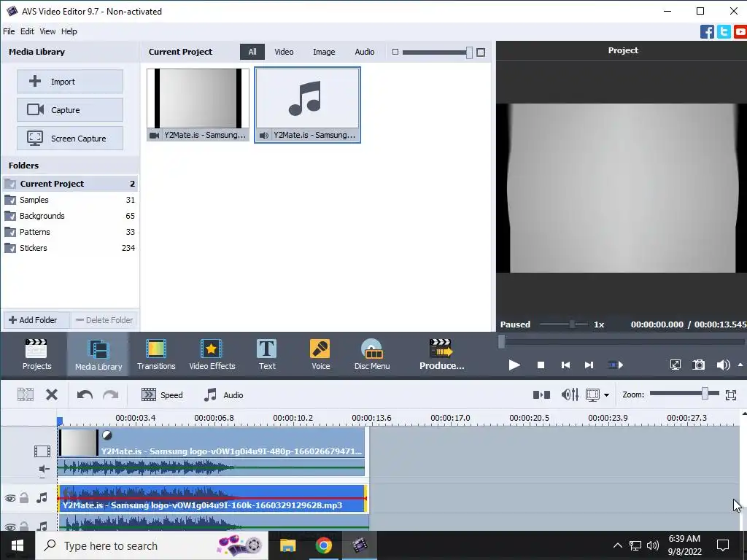Play the project preview

click(x=514, y=365)
